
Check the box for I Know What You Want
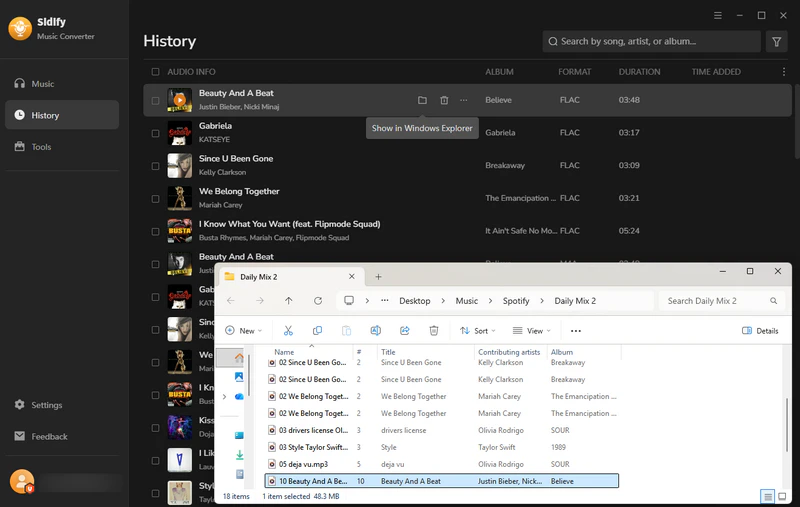[155, 231]
